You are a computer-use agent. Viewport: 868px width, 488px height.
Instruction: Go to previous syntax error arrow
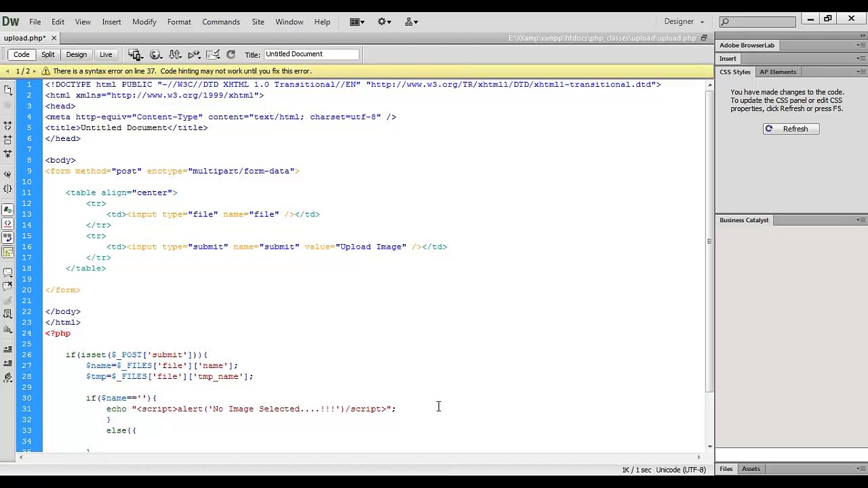tap(7, 71)
